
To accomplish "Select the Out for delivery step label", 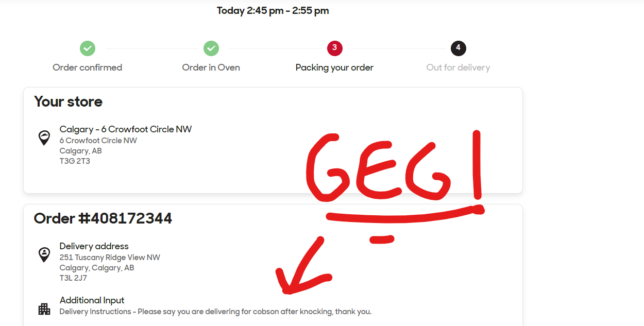I will (458, 67).
